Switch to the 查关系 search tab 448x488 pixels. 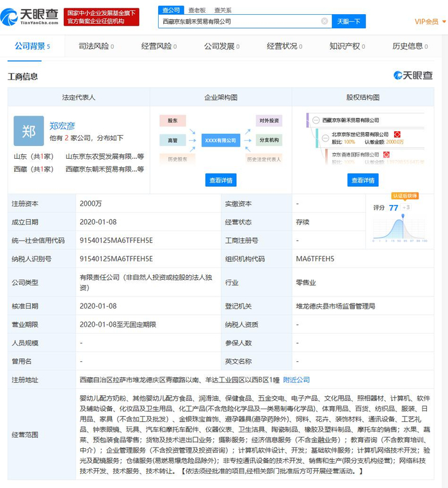click(223, 10)
